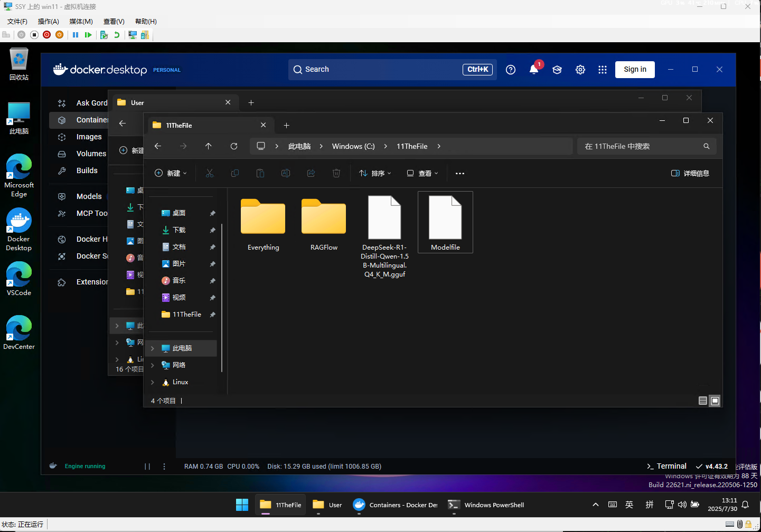Viewport: 761px width, 532px height.
Task: Open Images in Docker sidebar
Action: tap(89, 137)
